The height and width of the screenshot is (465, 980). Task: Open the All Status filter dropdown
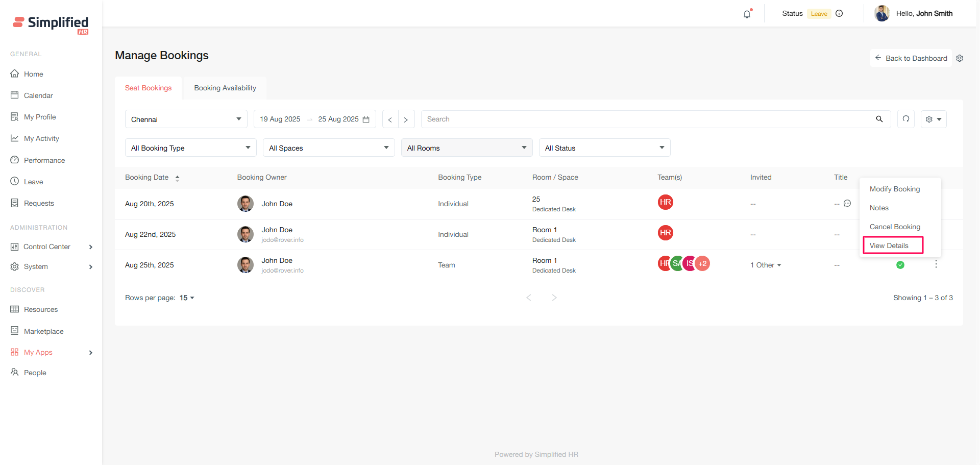pyautogui.click(x=604, y=148)
